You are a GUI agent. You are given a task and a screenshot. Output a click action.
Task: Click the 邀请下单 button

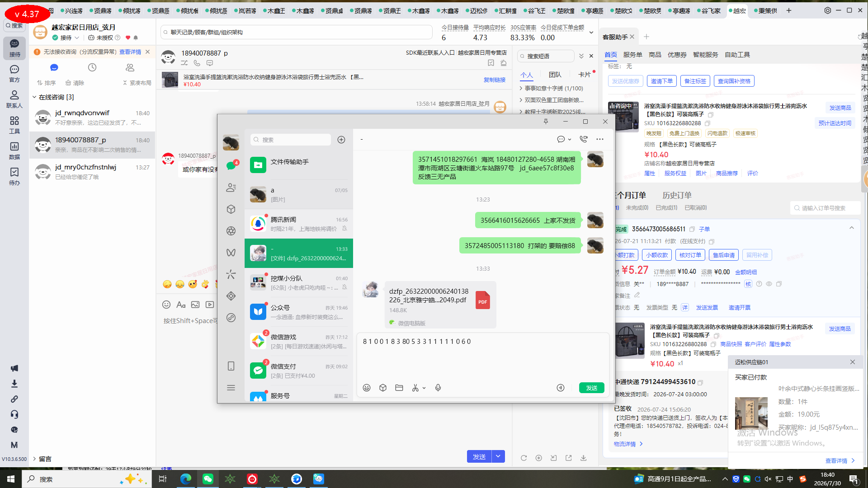[x=662, y=81]
